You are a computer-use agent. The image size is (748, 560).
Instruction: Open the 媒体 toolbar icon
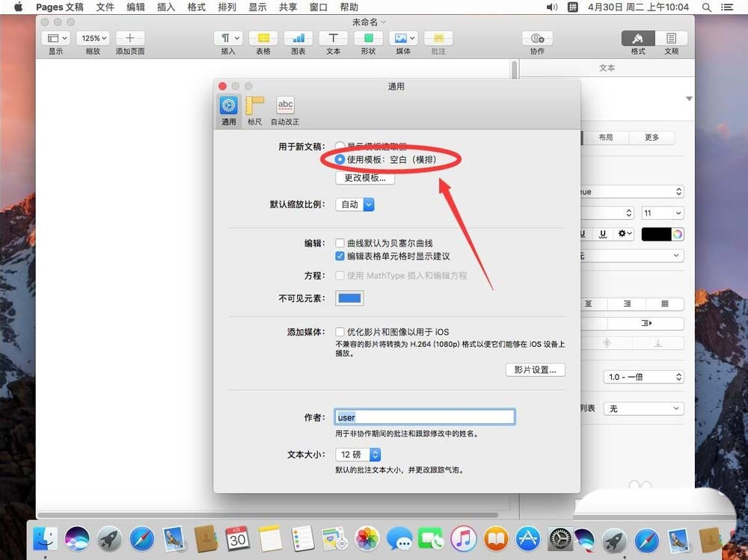click(402, 40)
